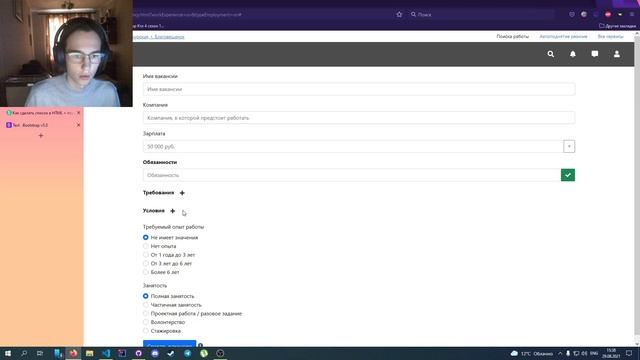Bookmark page with star icon in address bar

(399, 14)
